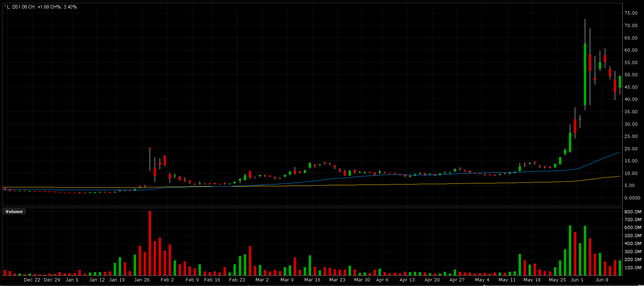
Task: Click the 75.00 price axis label
Action: 631,13
